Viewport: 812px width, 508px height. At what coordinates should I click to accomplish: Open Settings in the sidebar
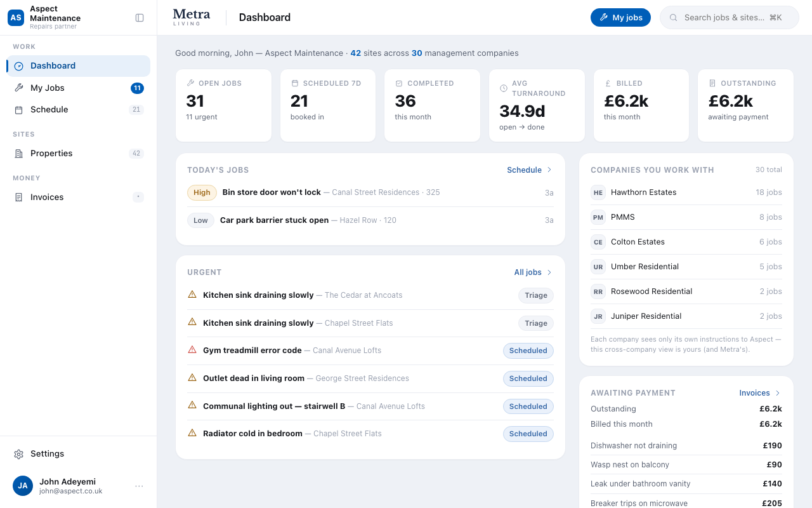point(79,454)
